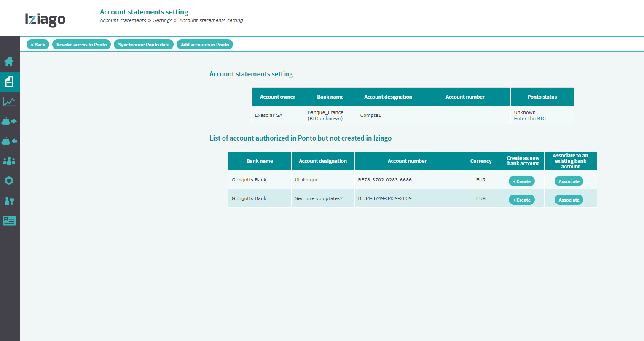Follow the Enter the BIC link
The height and width of the screenshot is (341, 644).
coord(530,119)
